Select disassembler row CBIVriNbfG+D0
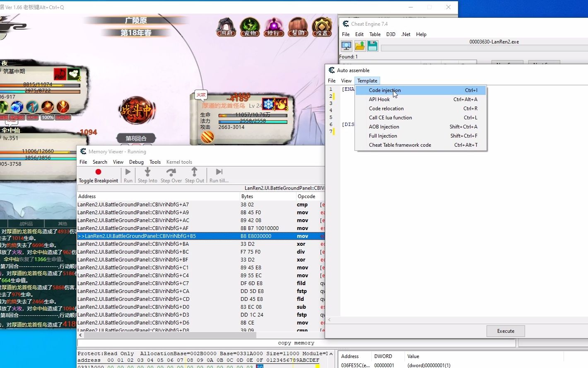 click(201, 307)
